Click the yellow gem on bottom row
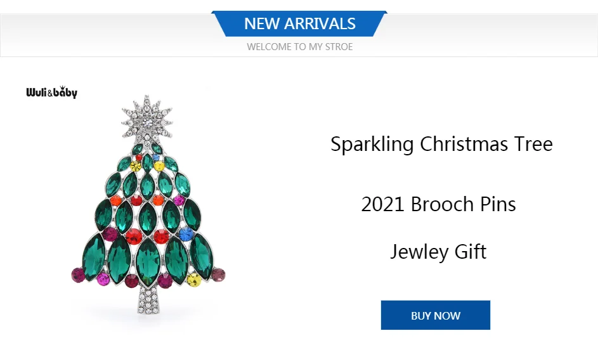 (194, 280)
